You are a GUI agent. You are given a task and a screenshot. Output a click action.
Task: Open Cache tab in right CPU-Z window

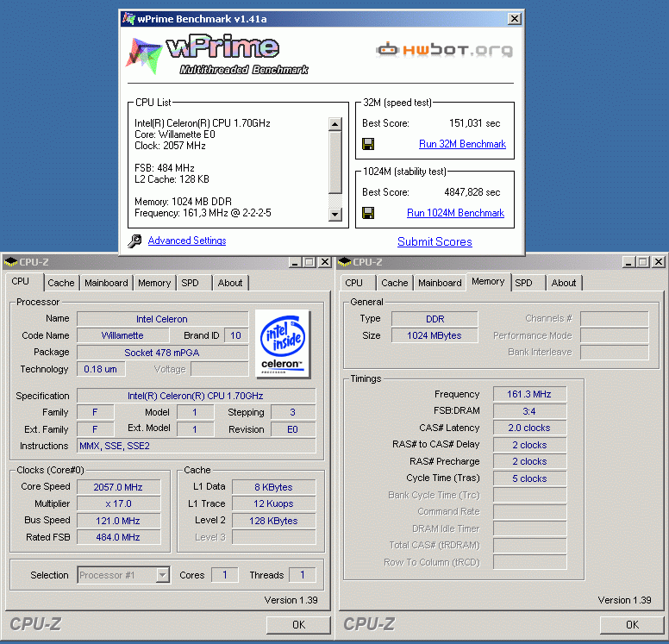[x=395, y=283]
